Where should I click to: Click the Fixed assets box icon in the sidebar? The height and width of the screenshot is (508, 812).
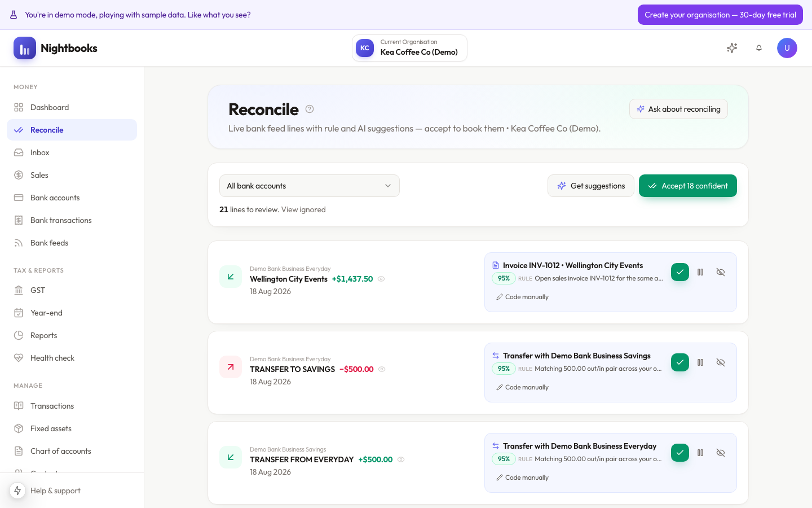tap(19, 428)
